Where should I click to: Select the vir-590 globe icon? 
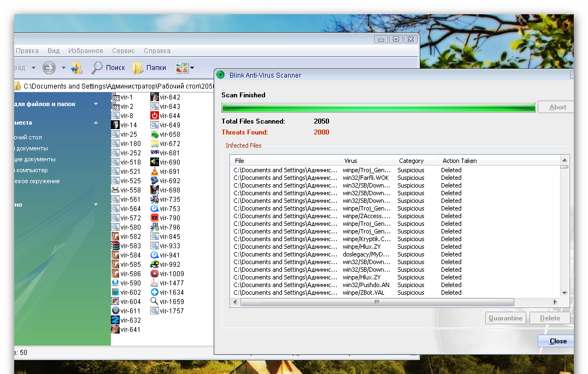click(x=115, y=283)
